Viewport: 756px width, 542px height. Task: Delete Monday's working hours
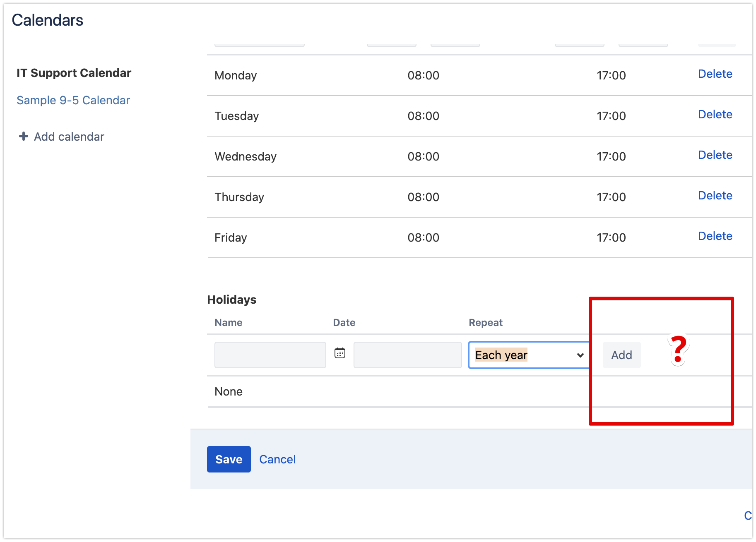coord(715,74)
